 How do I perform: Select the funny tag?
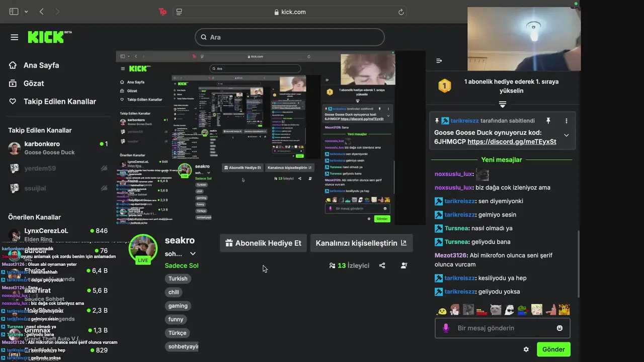pyautogui.click(x=176, y=319)
